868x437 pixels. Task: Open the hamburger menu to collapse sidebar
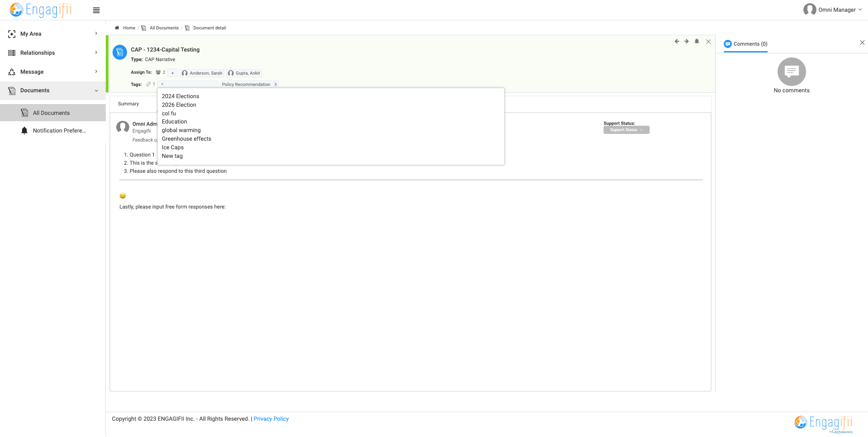(96, 10)
